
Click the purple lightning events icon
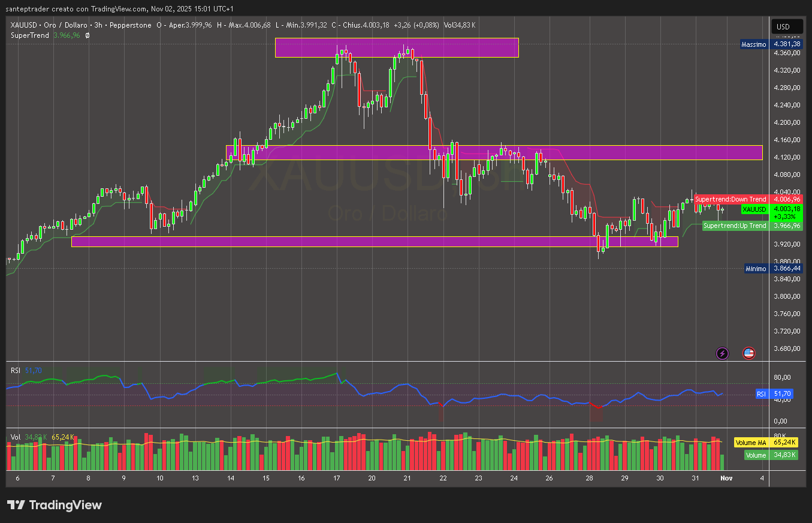722,353
